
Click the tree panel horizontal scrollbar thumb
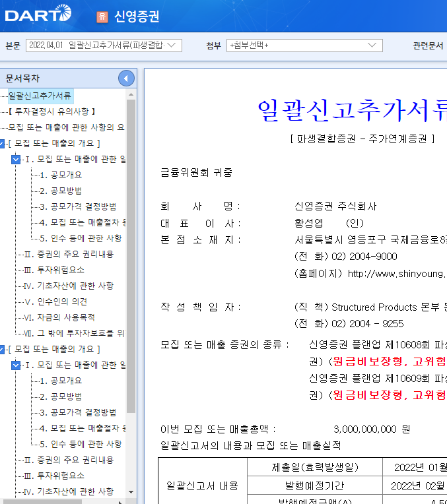pyautogui.click(x=42, y=502)
